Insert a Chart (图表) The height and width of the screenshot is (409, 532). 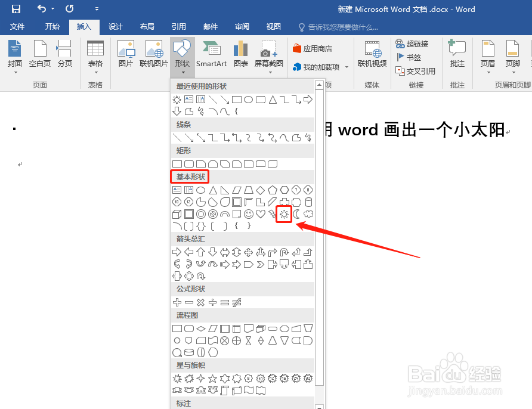coord(241,54)
